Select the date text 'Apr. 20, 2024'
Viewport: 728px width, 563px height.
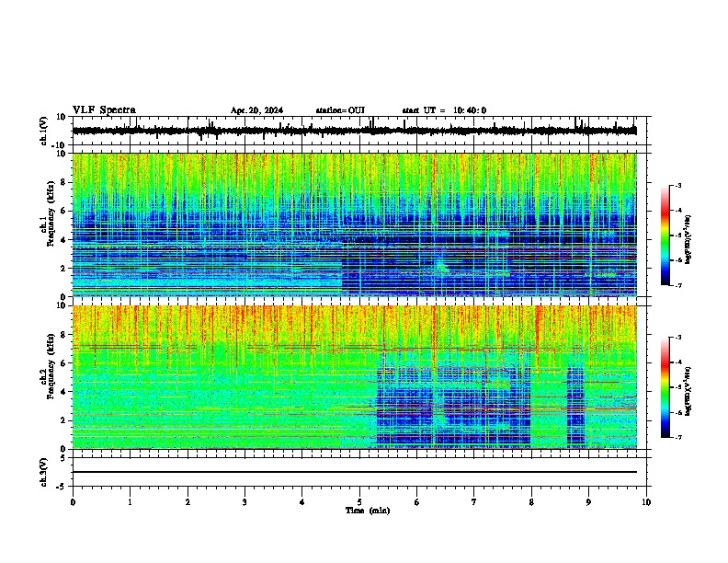[x=256, y=110]
